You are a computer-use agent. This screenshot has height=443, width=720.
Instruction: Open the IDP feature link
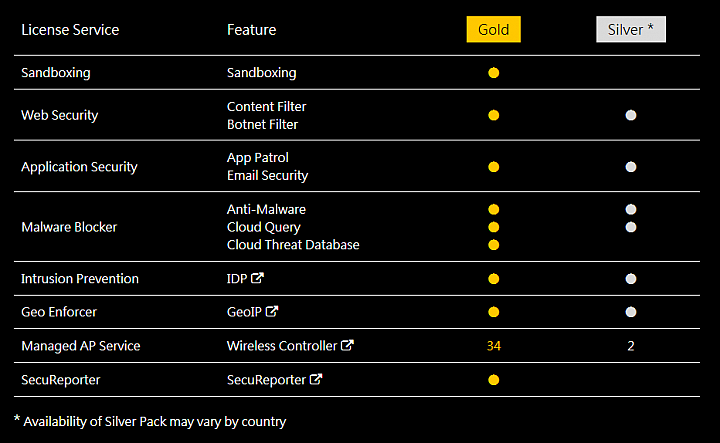tap(237, 279)
